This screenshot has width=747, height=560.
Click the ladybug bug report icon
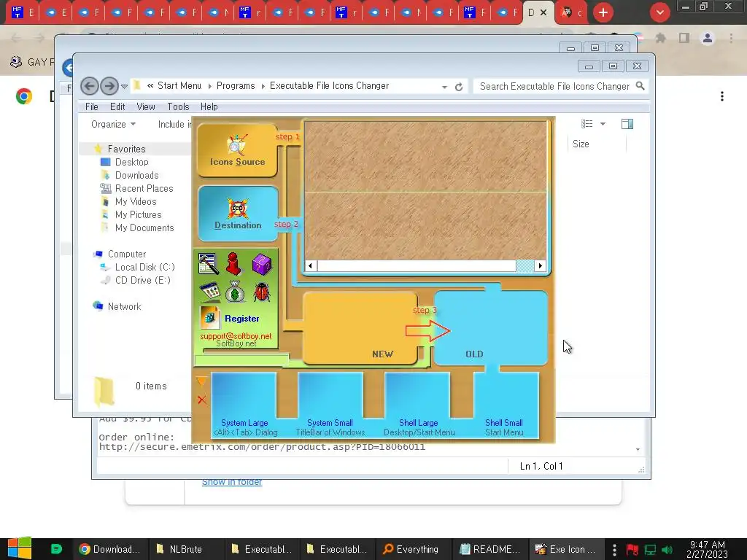[x=262, y=292]
